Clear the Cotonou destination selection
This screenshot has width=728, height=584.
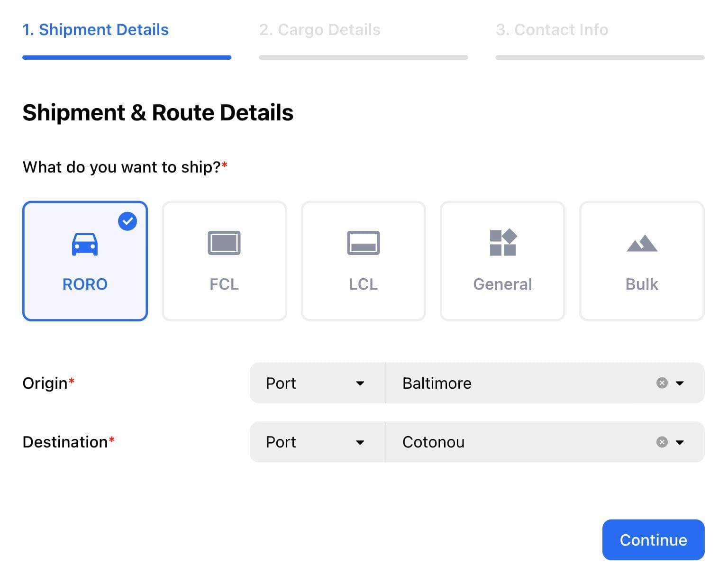(x=662, y=442)
